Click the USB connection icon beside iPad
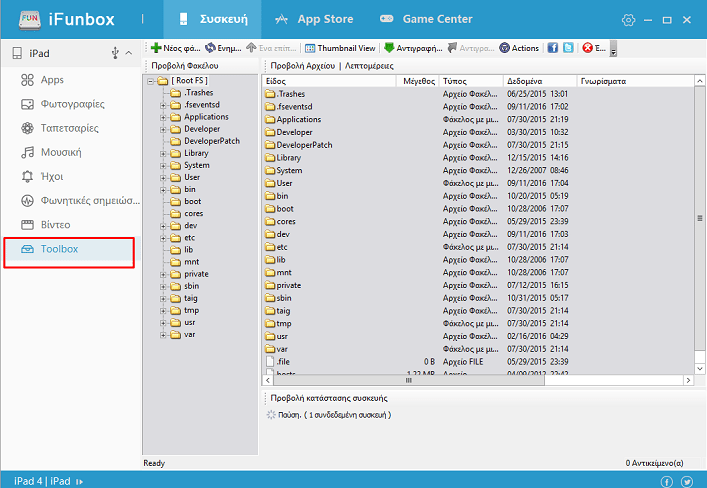Viewport: 707px width, 488px height. coord(115,53)
